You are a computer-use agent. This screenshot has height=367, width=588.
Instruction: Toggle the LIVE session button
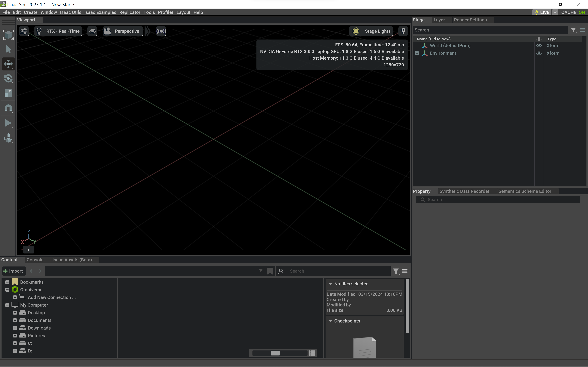tap(542, 12)
